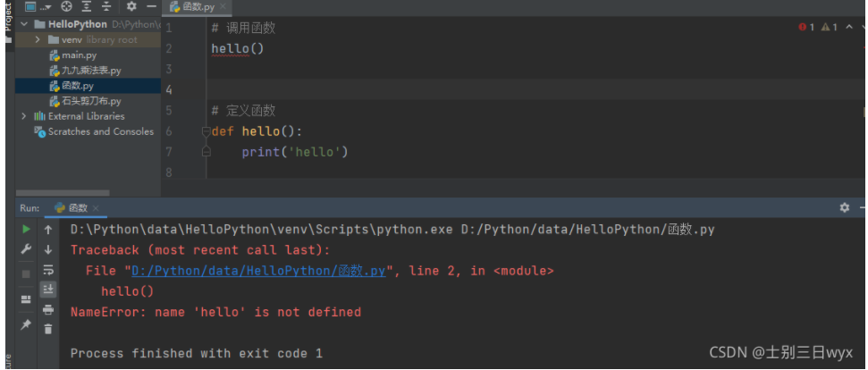Click the down arrow in Run panel

48,250
